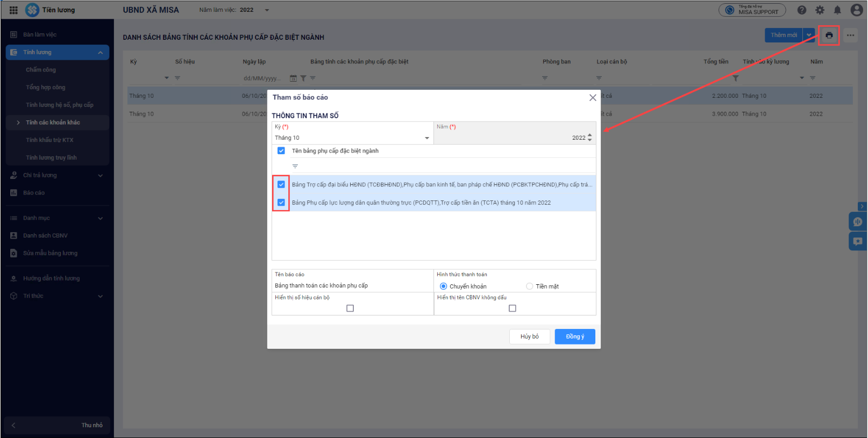The image size is (868, 438).
Task: Open the user account avatar
Action: coord(857,10)
